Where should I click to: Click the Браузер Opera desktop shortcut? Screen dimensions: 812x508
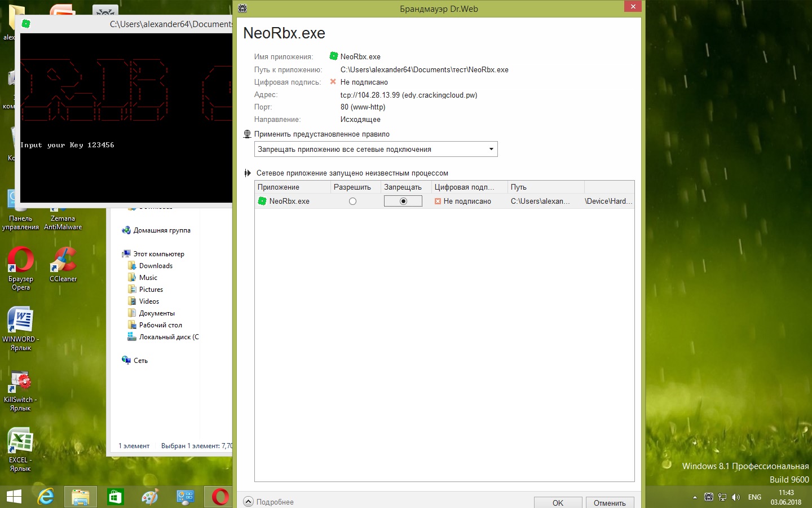point(21,269)
